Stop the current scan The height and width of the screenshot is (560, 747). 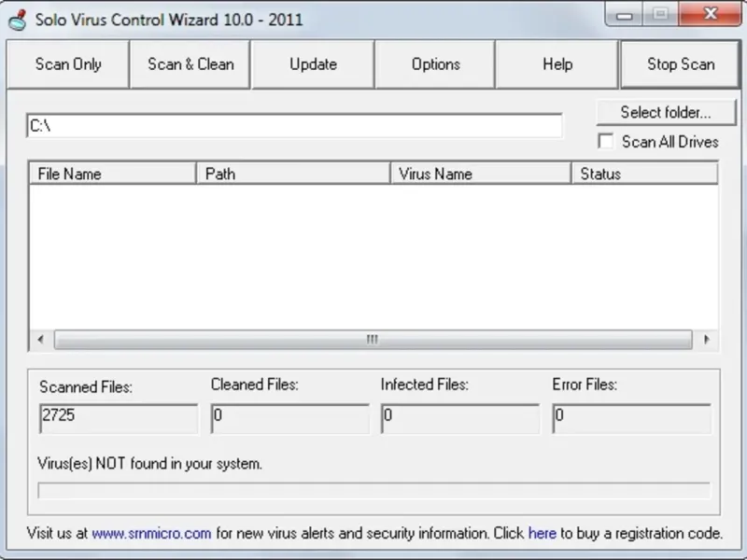click(681, 64)
